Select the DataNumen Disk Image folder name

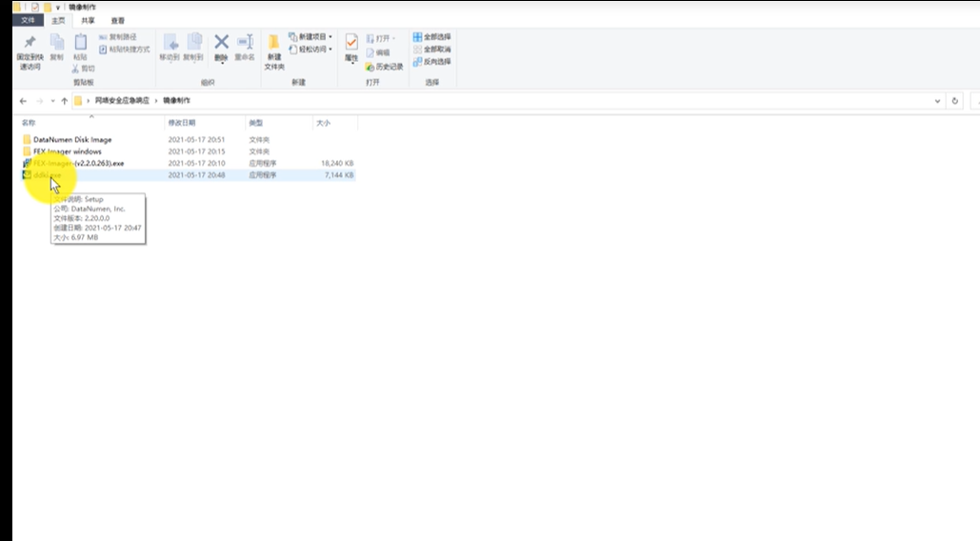click(72, 139)
